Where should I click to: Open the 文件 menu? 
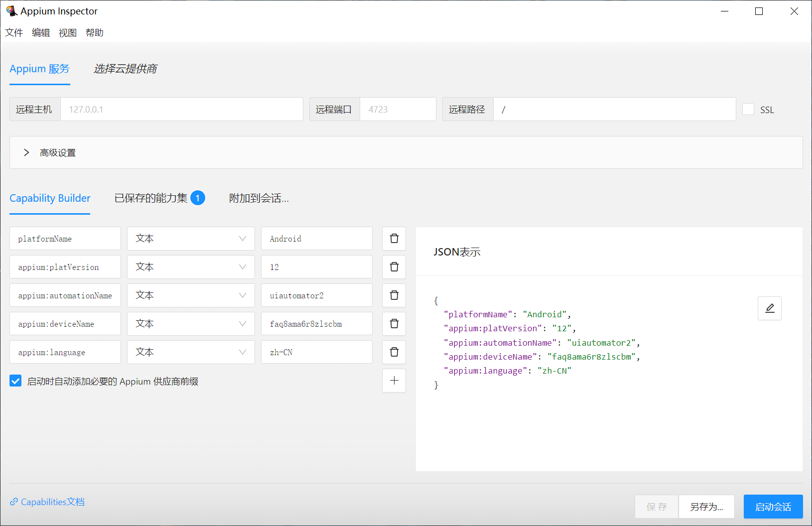coord(14,33)
